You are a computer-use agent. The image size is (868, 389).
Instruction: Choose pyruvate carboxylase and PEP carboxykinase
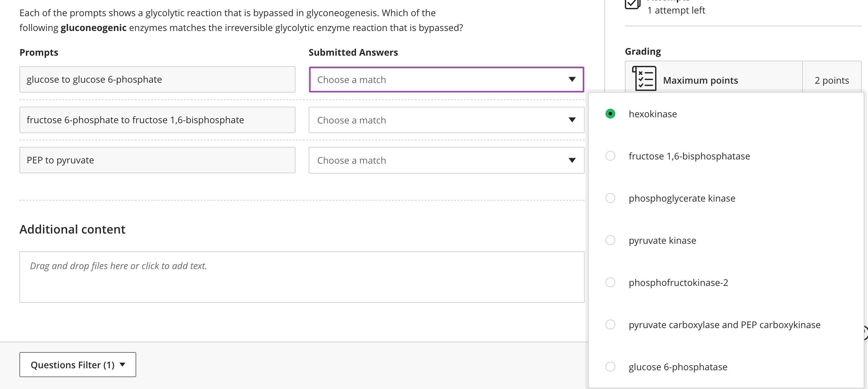[x=610, y=324]
